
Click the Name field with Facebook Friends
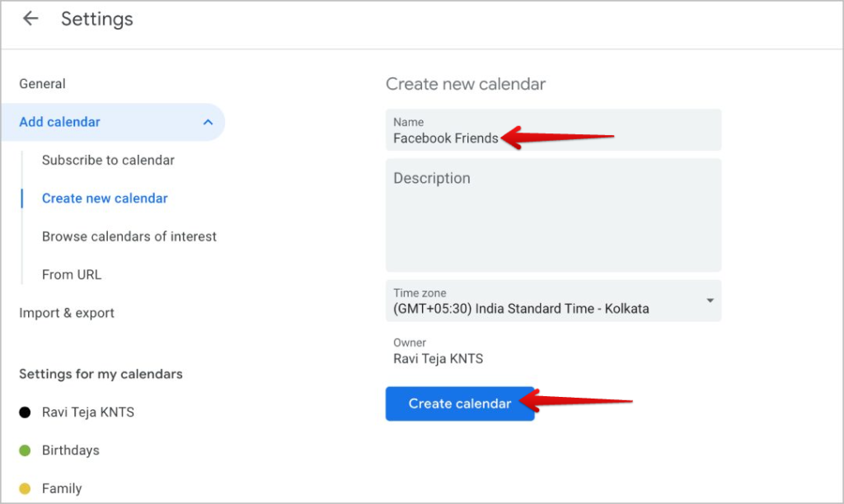[x=553, y=130]
